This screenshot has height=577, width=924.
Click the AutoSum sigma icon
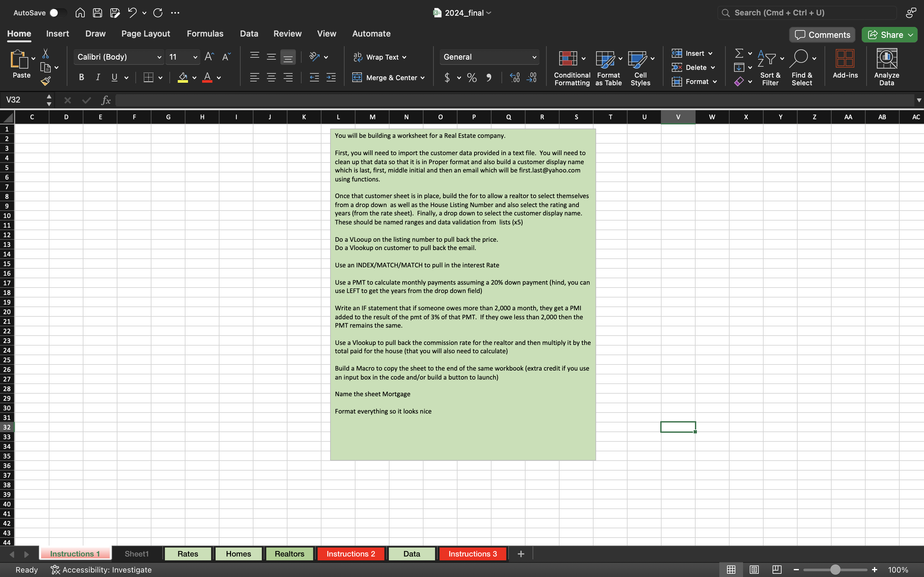point(739,54)
